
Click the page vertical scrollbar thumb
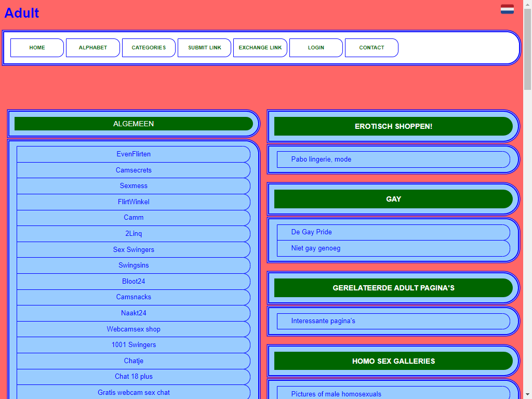click(x=527, y=49)
